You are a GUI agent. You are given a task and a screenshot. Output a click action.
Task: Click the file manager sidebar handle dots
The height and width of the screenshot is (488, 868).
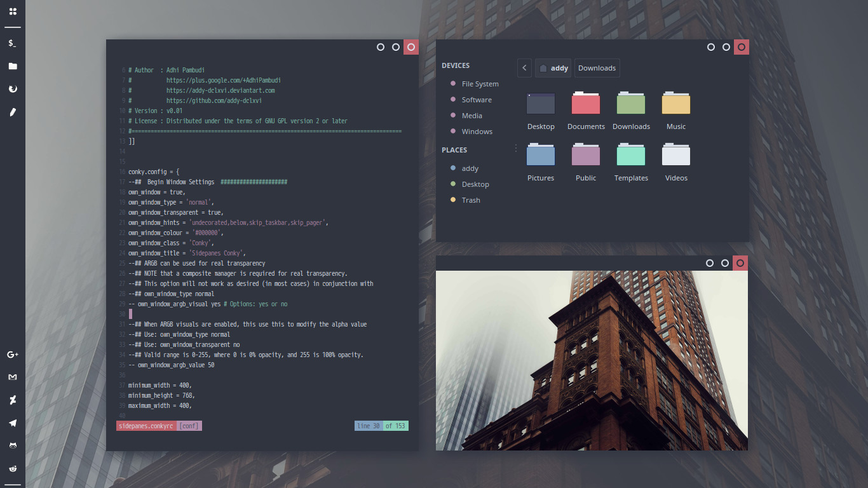[x=516, y=148]
